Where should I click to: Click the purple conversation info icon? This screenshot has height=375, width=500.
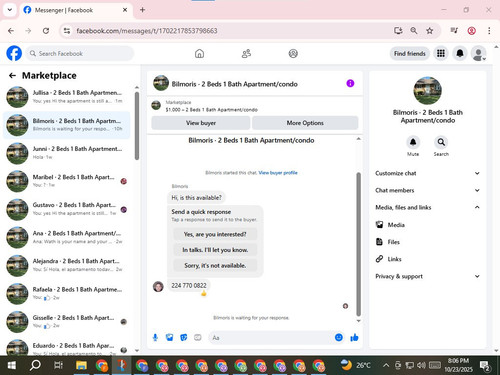click(x=350, y=83)
